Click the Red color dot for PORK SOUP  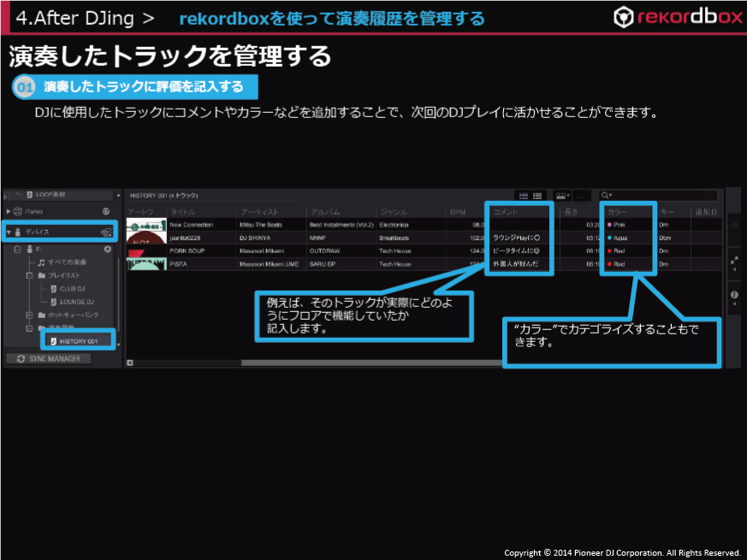pos(609,251)
